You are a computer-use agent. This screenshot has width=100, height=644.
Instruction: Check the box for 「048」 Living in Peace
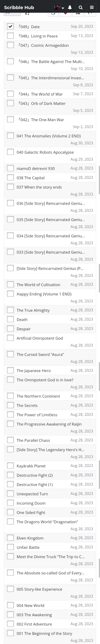click(x=10, y=36)
